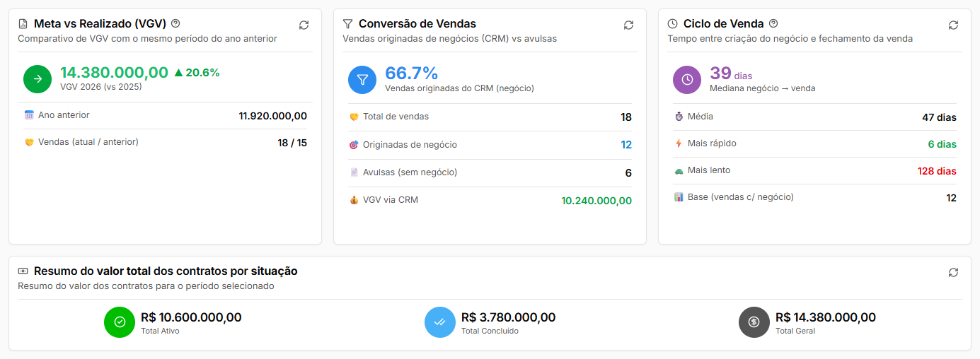Click the page icon next to Avulsas (sem negócio)
This screenshot has height=359, width=980.
coord(354,172)
